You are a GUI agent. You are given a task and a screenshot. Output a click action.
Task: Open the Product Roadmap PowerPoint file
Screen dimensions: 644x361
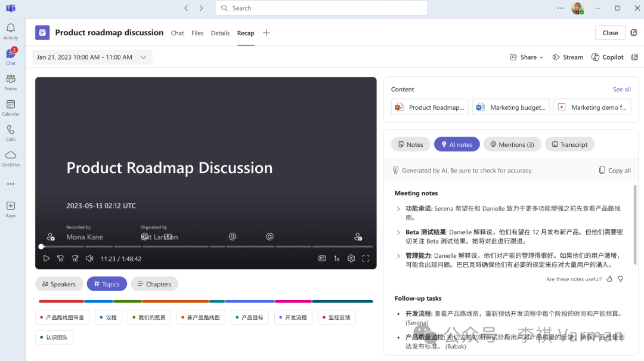(x=429, y=107)
